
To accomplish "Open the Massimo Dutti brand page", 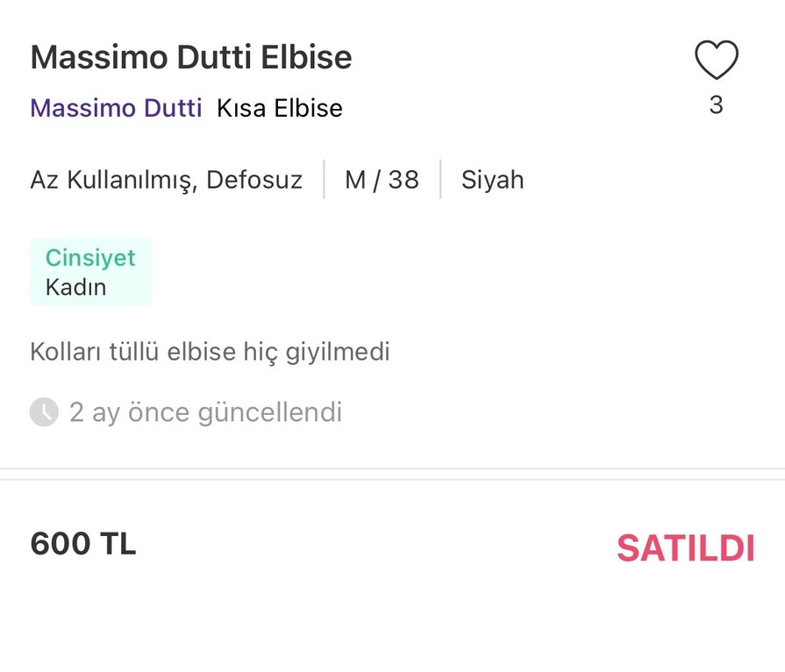I will coord(115,108).
